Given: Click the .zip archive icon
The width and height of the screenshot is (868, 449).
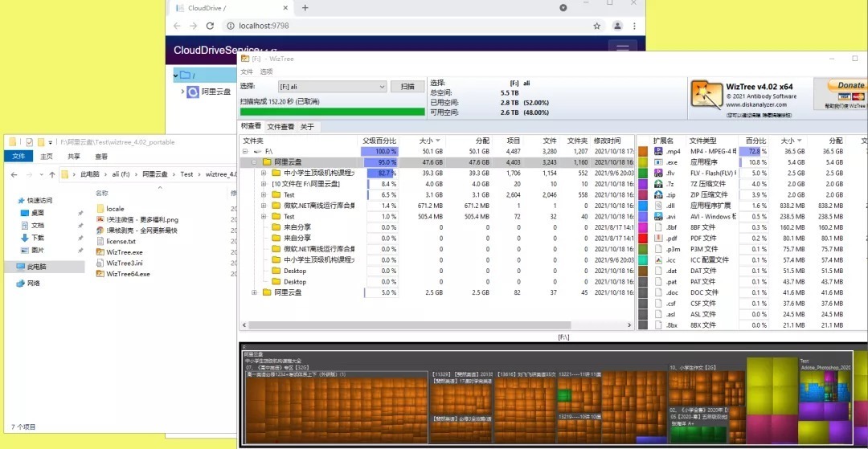Looking at the screenshot, I should pyautogui.click(x=659, y=194).
